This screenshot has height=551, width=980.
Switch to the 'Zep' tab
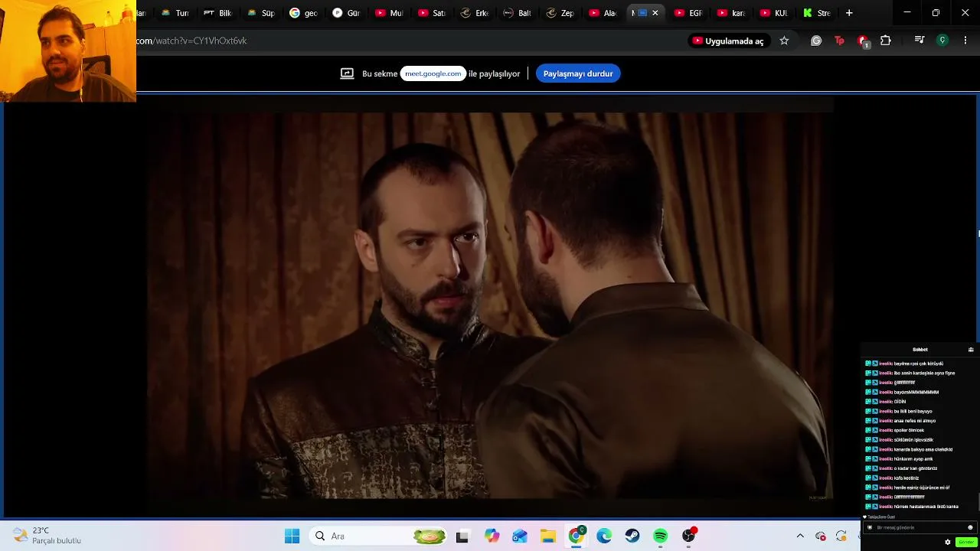(560, 13)
